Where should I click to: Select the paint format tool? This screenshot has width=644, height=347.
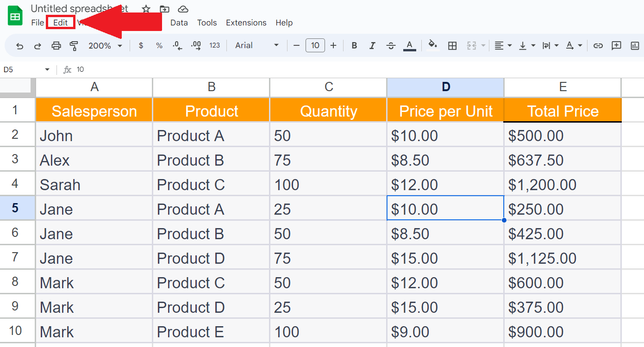pos(73,45)
